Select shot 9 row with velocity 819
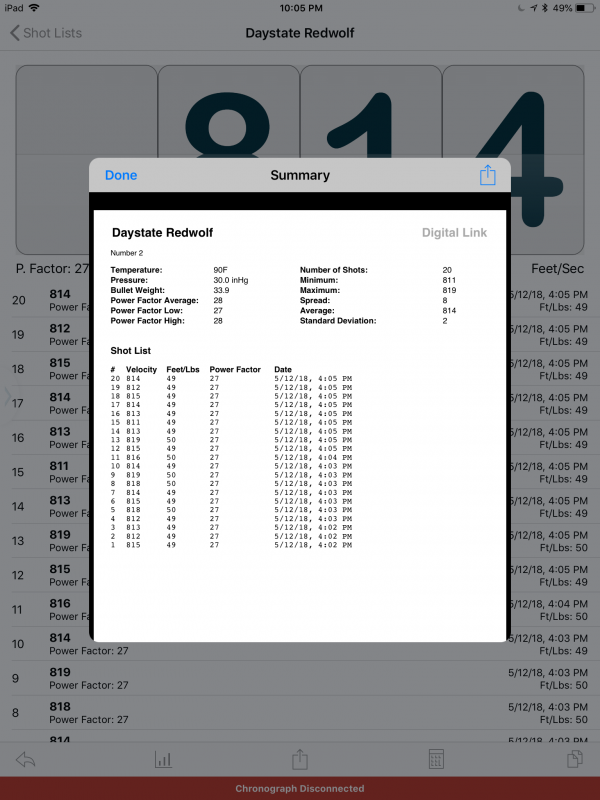This screenshot has width=600, height=800. tap(300, 679)
